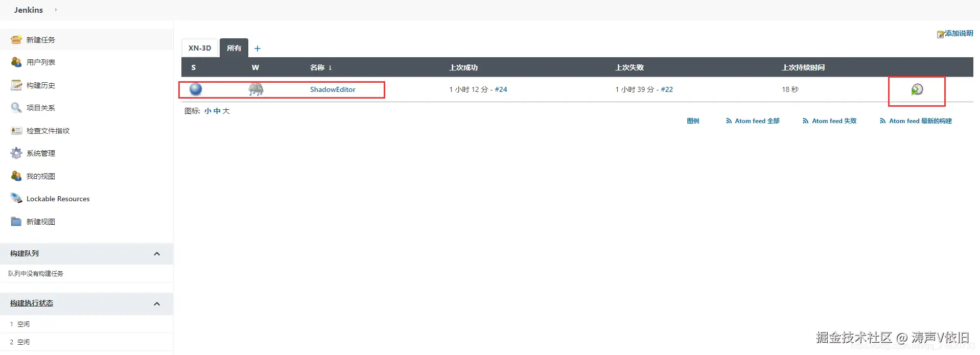
Task: Click RSS icon beside Atom feed 全部
Action: (x=729, y=121)
